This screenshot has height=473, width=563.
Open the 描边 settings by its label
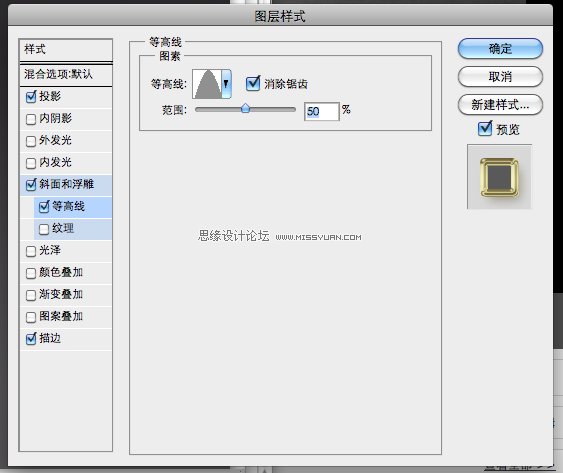coord(50,338)
